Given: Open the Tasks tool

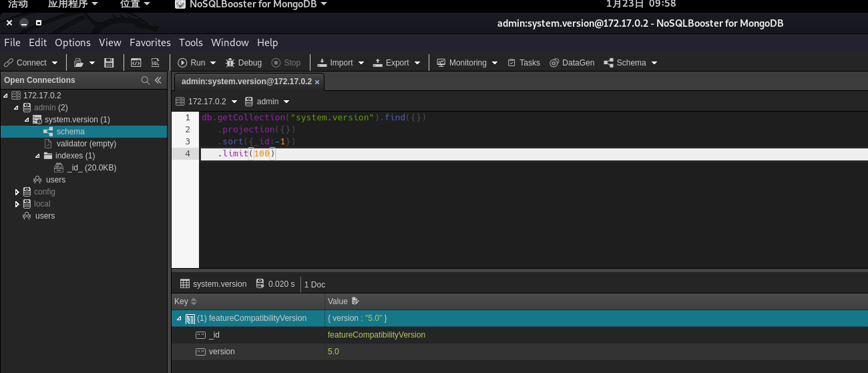Looking at the screenshot, I should pyautogui.click(x=524, y=63).
